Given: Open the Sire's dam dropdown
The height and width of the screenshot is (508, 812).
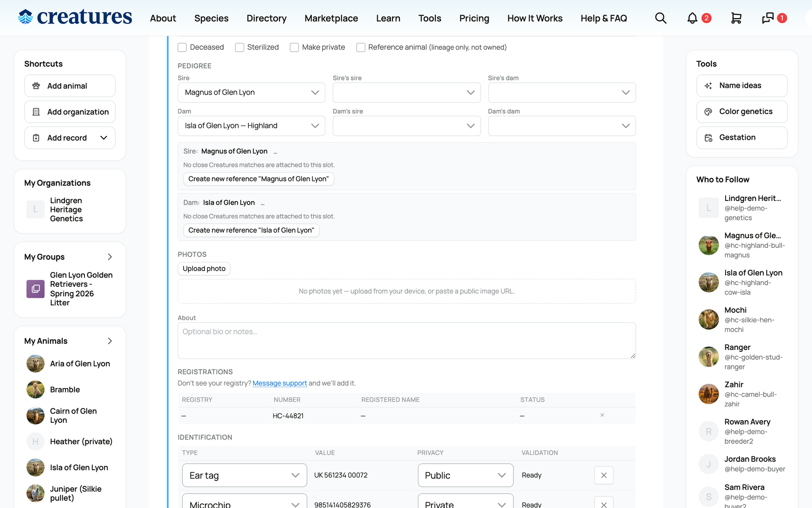Looking at the screenshot, I should 562,92.
